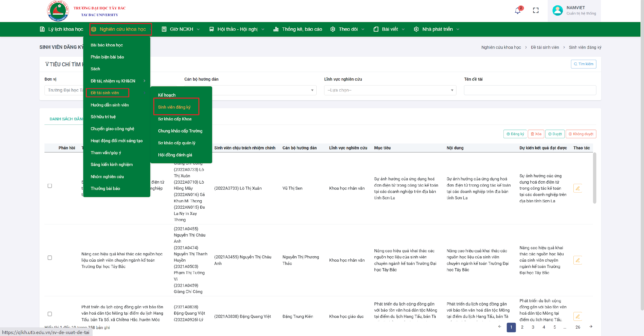
Task: Click the Đăng ký button
Action: click(x=515, y=134)
